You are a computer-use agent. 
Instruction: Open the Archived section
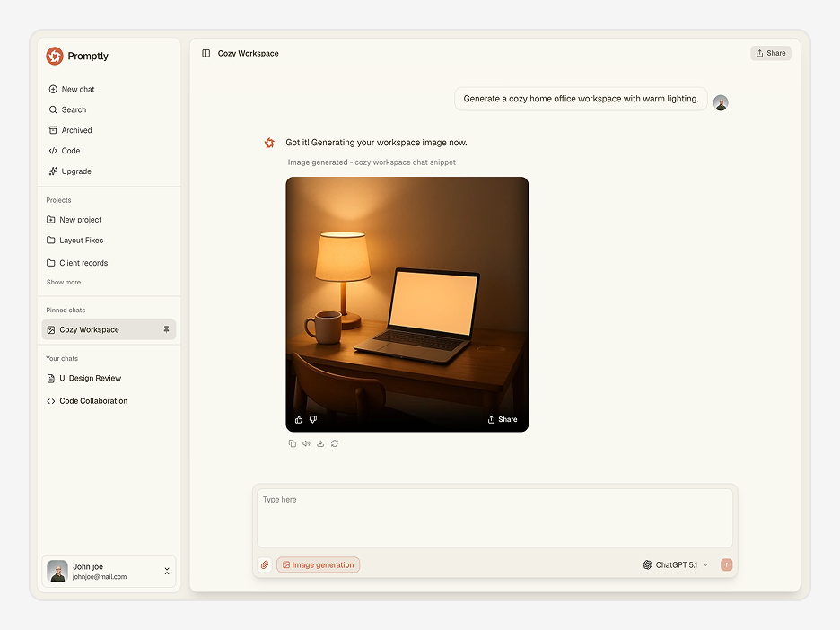pos(70,130)
